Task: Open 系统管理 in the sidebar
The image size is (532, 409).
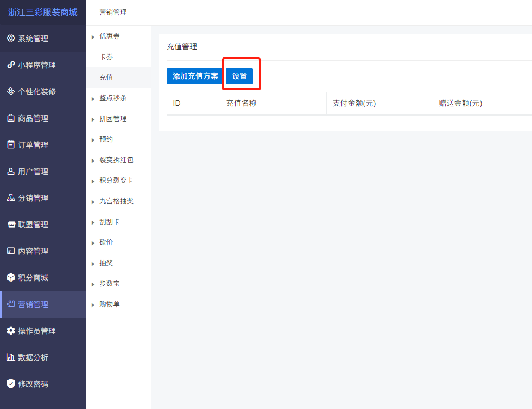Action: (x=43, y=39)
